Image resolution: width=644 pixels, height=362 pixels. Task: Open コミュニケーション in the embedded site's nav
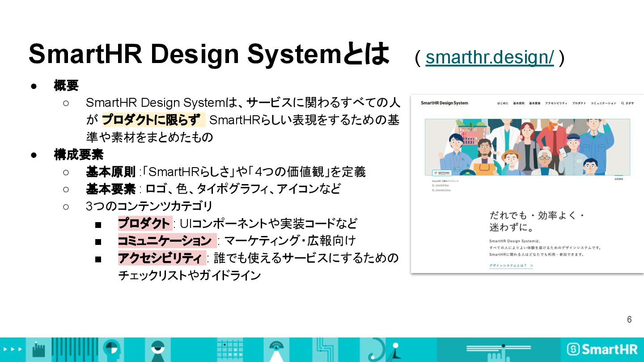click(x=603, y=103)
